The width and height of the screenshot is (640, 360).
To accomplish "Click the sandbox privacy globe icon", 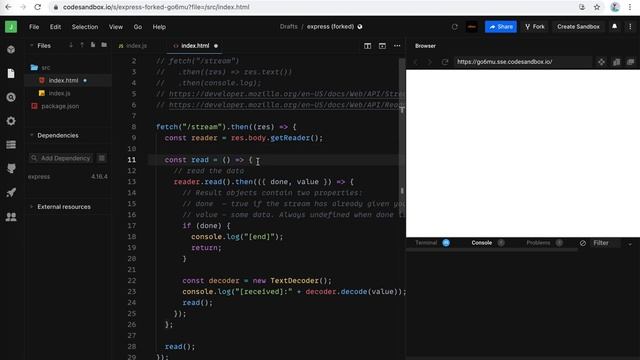I will [x=360, y=27].
